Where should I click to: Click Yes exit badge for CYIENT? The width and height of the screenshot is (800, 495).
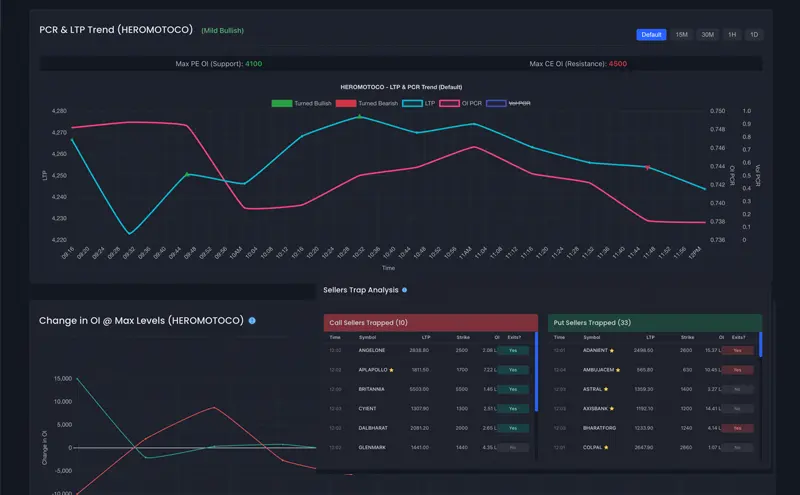click(513, 409)
